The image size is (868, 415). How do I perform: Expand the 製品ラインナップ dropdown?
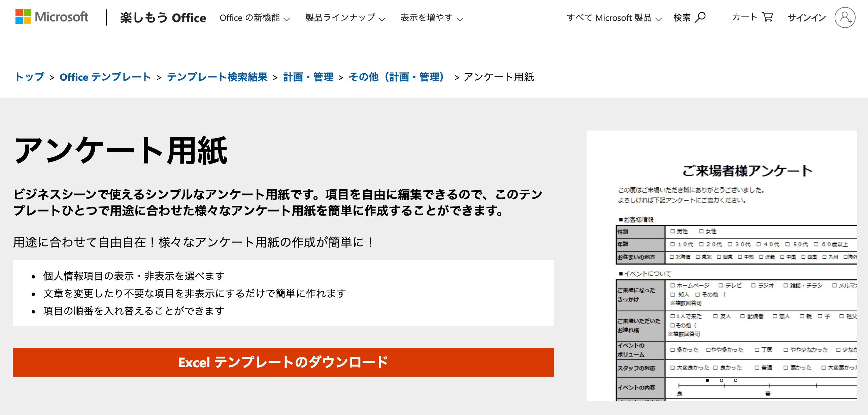[345, 17]
